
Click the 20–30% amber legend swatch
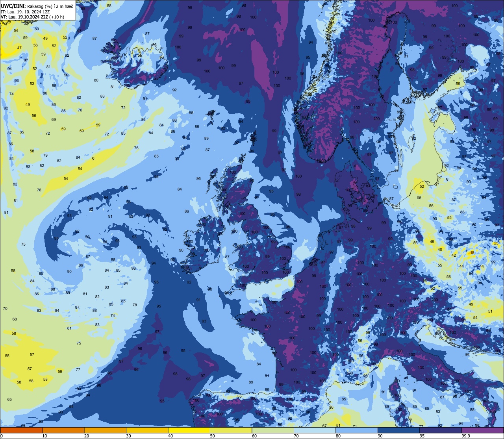(x=105, y=430)
